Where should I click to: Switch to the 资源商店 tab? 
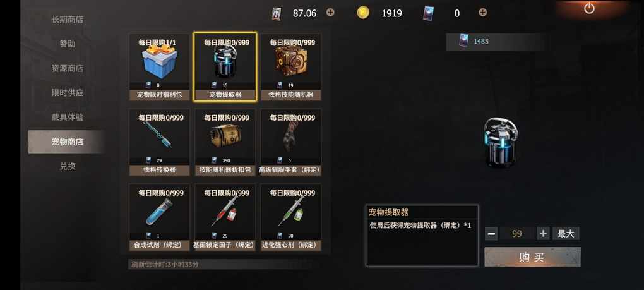tap(68, 68)
